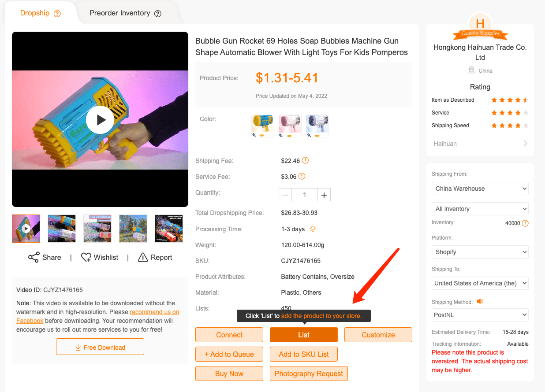Image resolution: width=545 pixels, height=392 pixels.
Task: Change the Shipping To country dropdown
Action: (480, 283)
